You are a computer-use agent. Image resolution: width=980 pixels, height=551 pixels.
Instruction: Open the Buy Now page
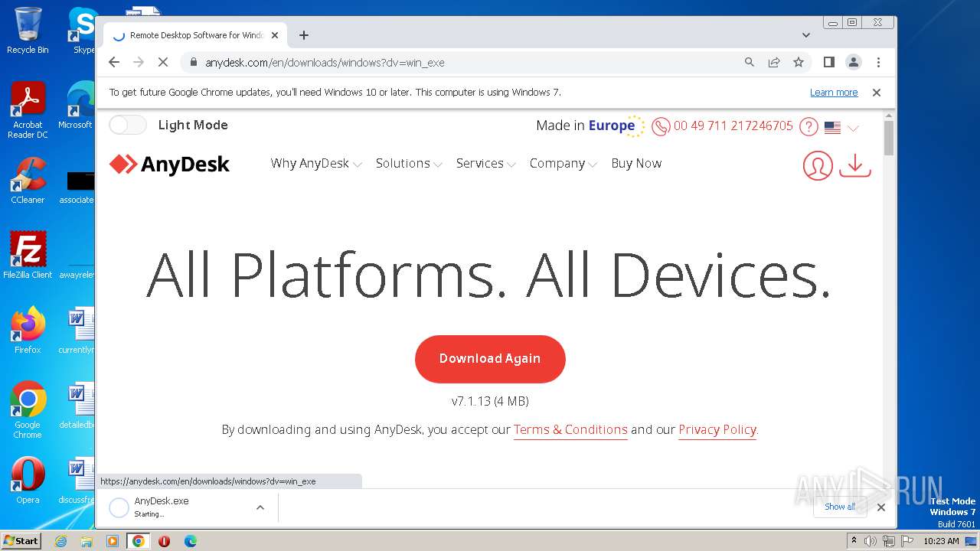click(636, 163)
